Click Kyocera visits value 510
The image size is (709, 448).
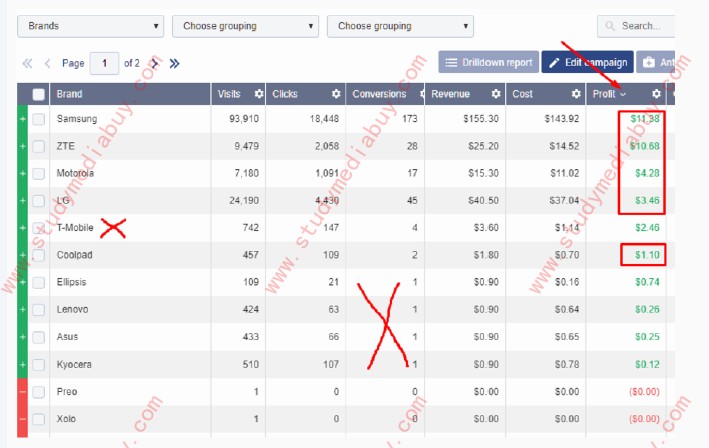[x=251, y=364]
